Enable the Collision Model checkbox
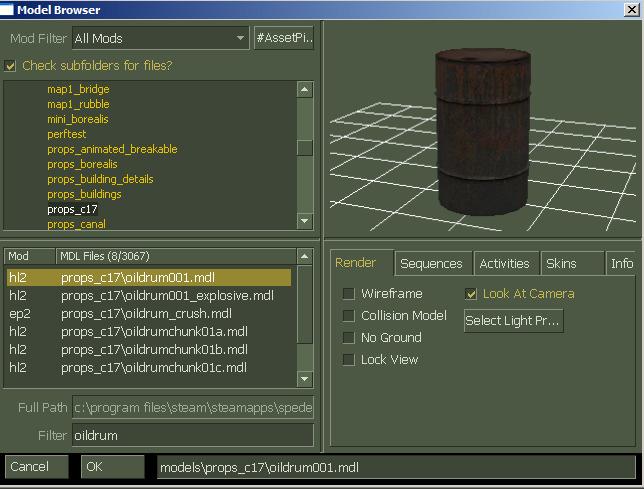The width and height of the screenshot is (644, 489). pos(349,316)
